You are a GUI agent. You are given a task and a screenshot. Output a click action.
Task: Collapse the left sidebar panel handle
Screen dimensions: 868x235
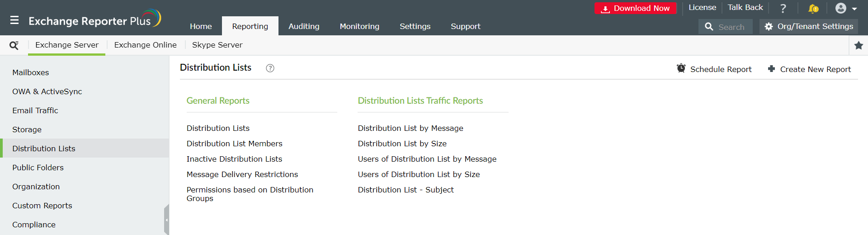[166, 220]
